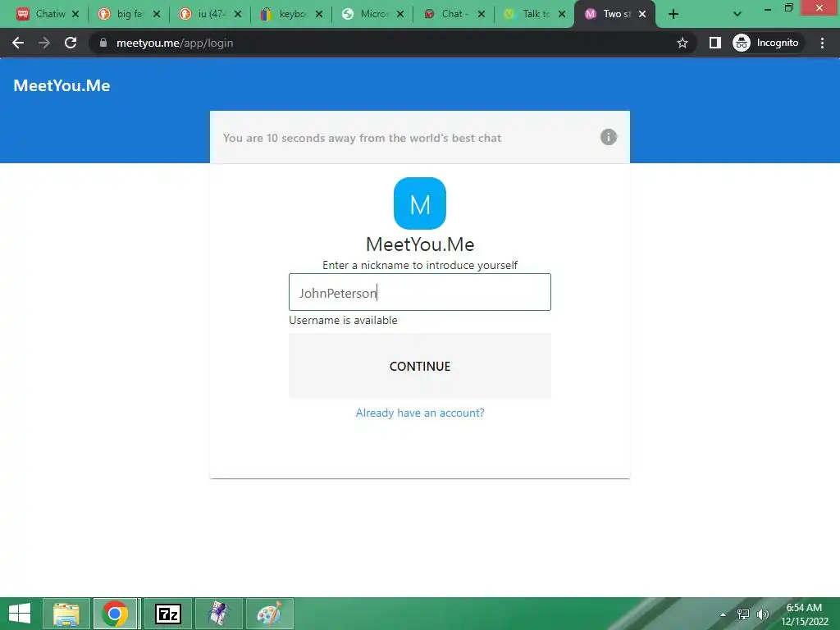Image resolution: width=840 pixels, height=630 pixels.
Task: Close the 'Talk to' tab
Action: point(562,14)
